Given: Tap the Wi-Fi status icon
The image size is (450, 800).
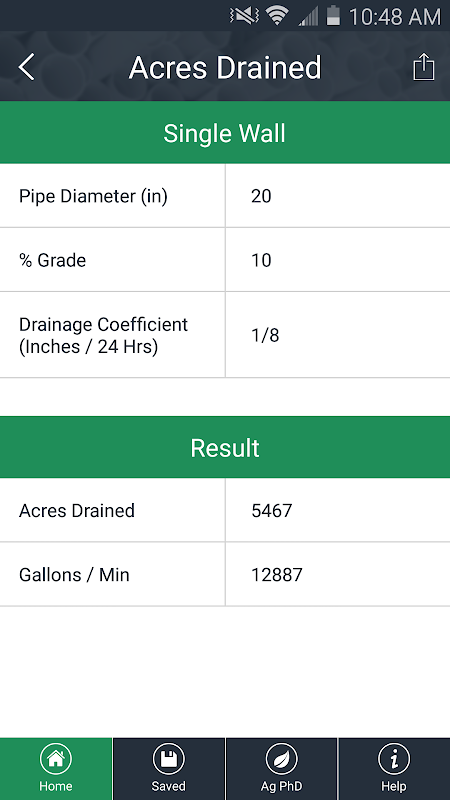Looking at the screenshot, I should (x=278, y=16).
